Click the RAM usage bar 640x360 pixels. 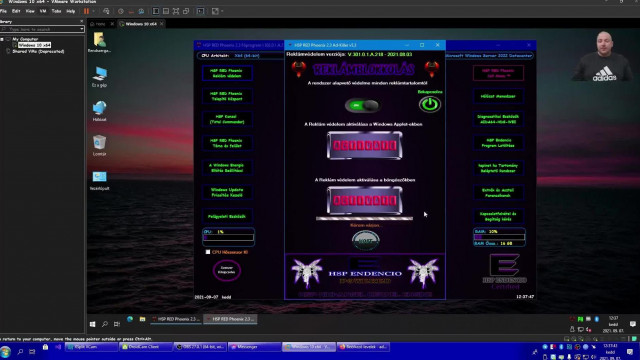(x=499, y=237)
